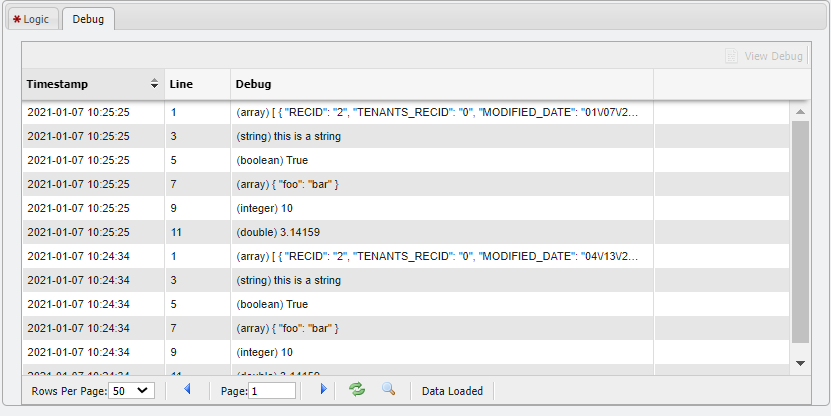Click the View Debug document icon
Image resolution: width=831 pixels, height=416 pixels.
[x=732, y=56]
